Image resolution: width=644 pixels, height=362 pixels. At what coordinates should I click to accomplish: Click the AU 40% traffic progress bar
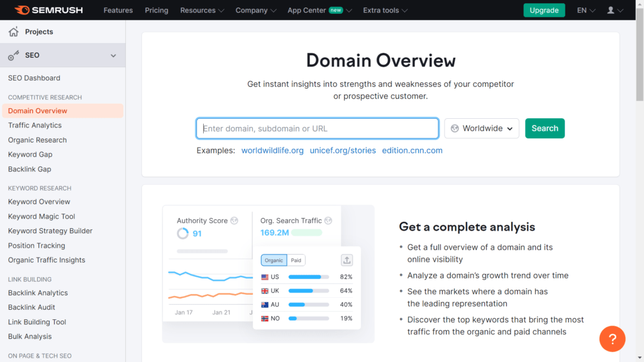pyautogui.click(x=309, y=305)
